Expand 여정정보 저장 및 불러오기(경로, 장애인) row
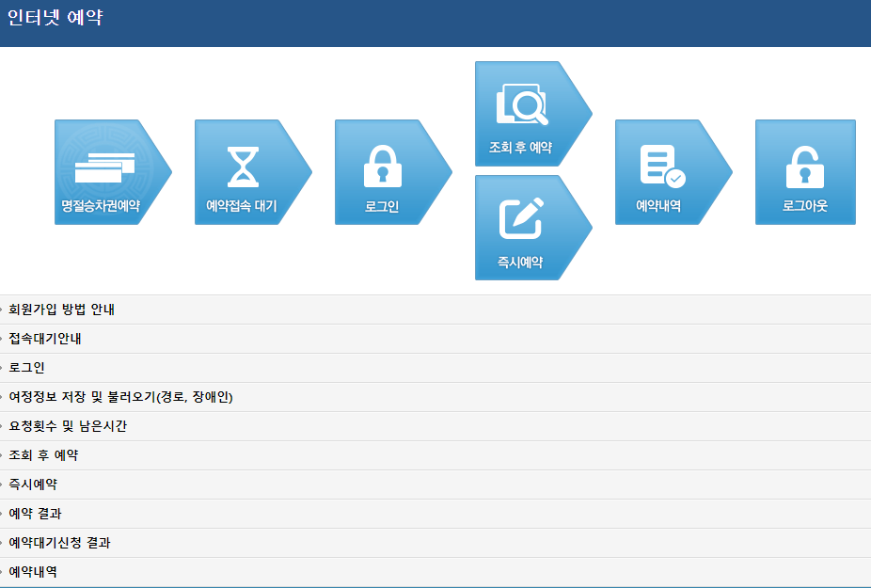 click(x=435, y=397)
